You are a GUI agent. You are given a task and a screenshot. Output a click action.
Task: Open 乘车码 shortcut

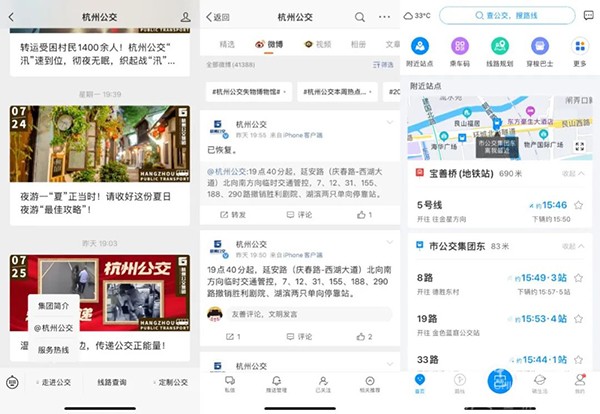tap(460, 52)
